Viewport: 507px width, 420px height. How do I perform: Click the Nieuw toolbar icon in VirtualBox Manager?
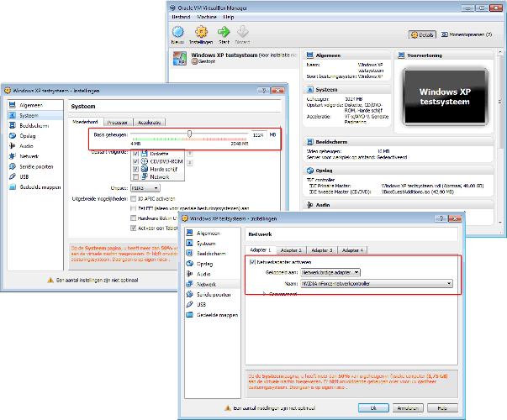click(178, 32)
